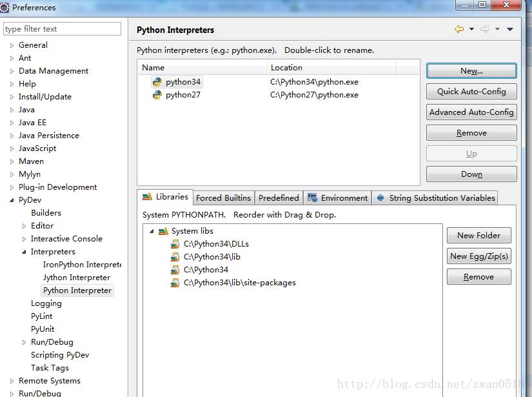Click the back navigation arrow icon
Screen dimensions: 532x397
pos(459,29)
